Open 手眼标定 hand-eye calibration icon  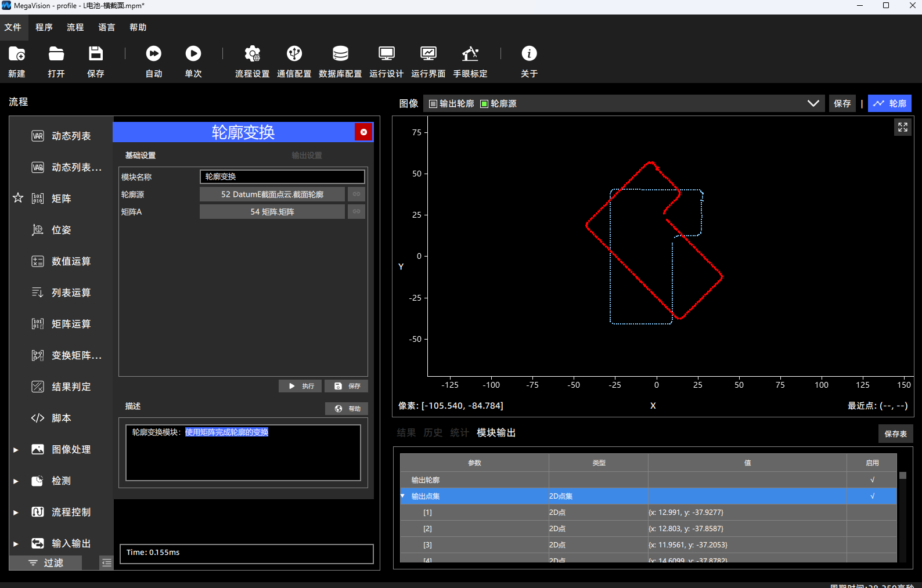click(x=470, y=54)
